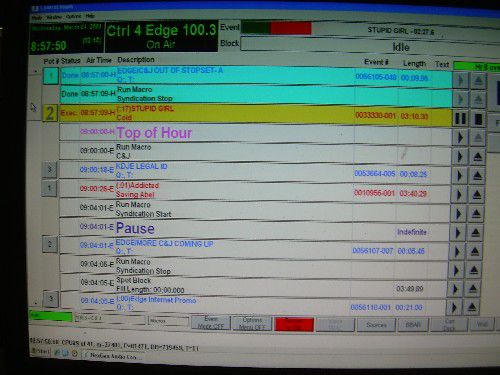Click the play arrow on the Pause event row
Image resolution: width=500 pixels, height=375 pixels.
458,232
